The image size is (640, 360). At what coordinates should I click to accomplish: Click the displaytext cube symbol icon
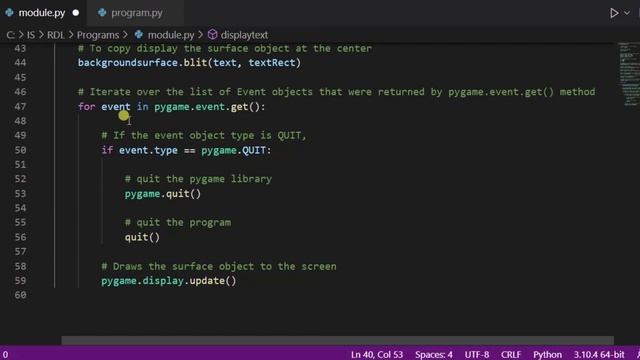212,35
